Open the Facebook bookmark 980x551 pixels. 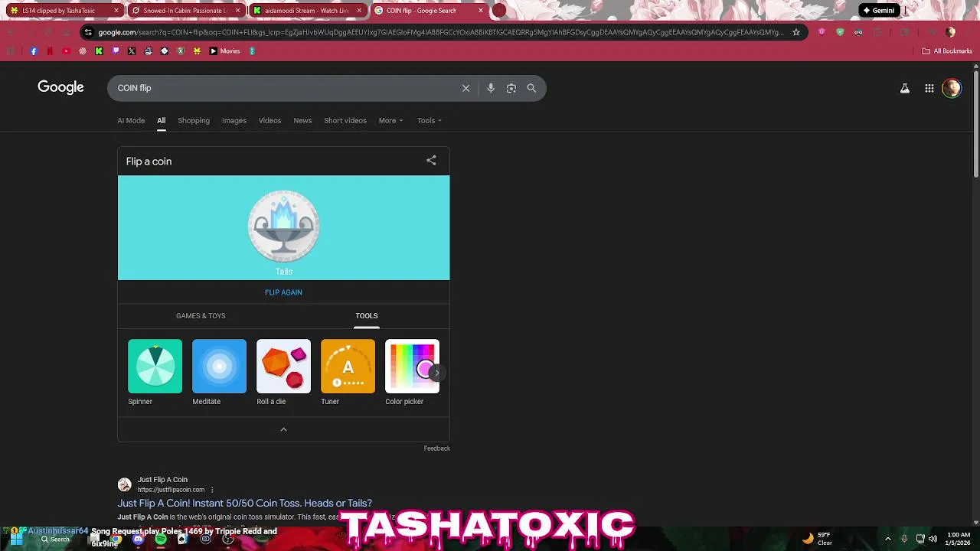[x=34, y=51]
